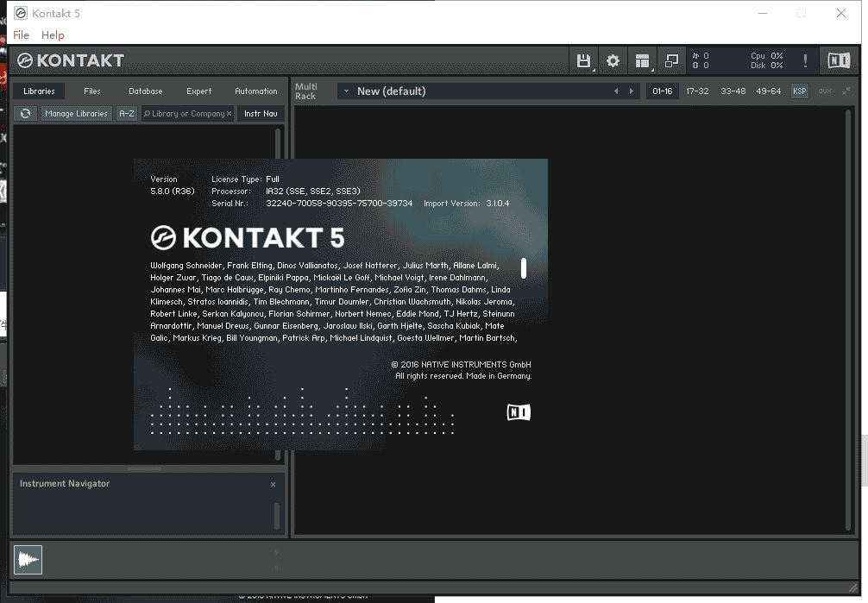
Task: Toggle the KSP script editor view
Action: point(799,91)
